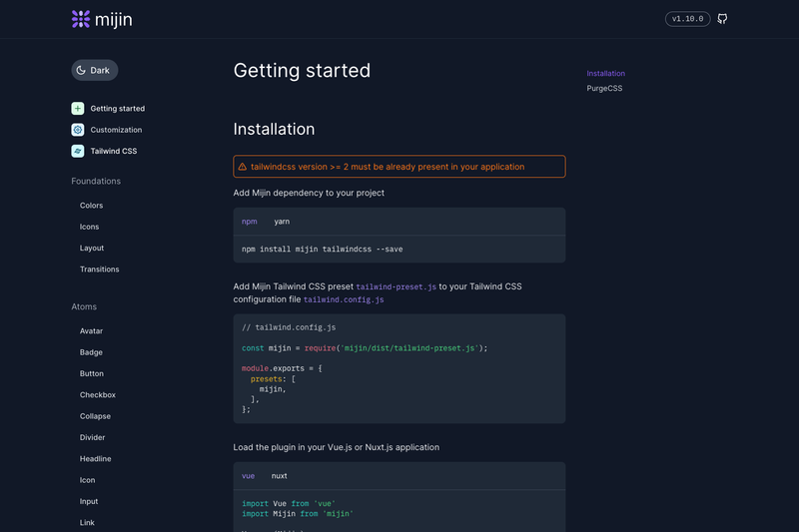The height and width of the screenshot is (532, 799).
Task: Click the npm install mijin tailwindcss command
Action: tap(322, 249)
